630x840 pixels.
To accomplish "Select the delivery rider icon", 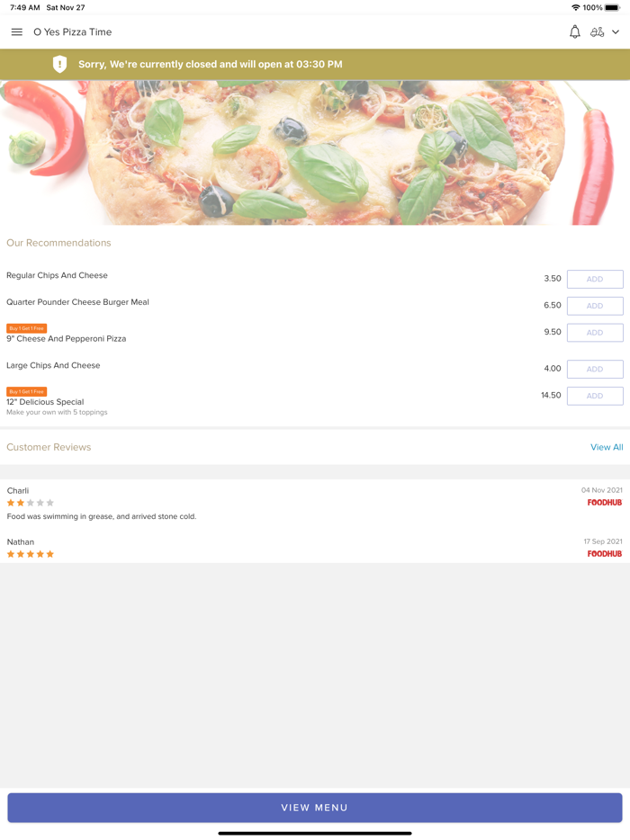I will pos(598,31).
